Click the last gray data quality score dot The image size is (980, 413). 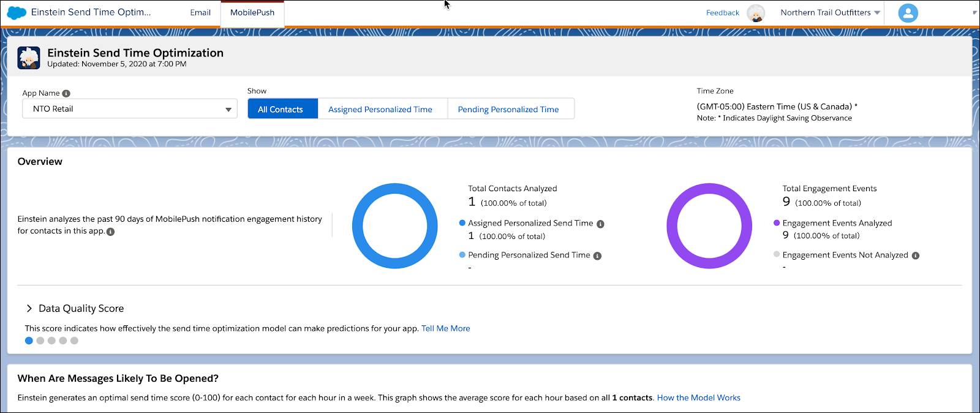coord(74,341)
